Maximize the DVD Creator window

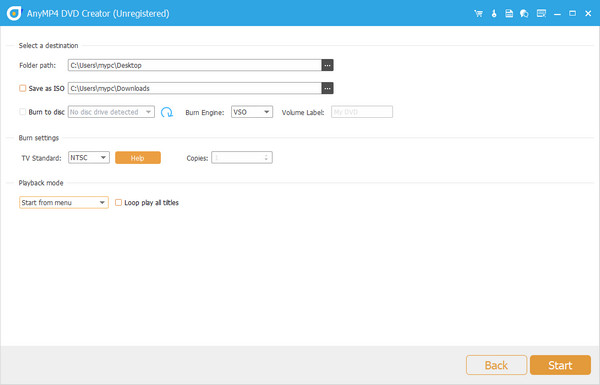point(572,14)
